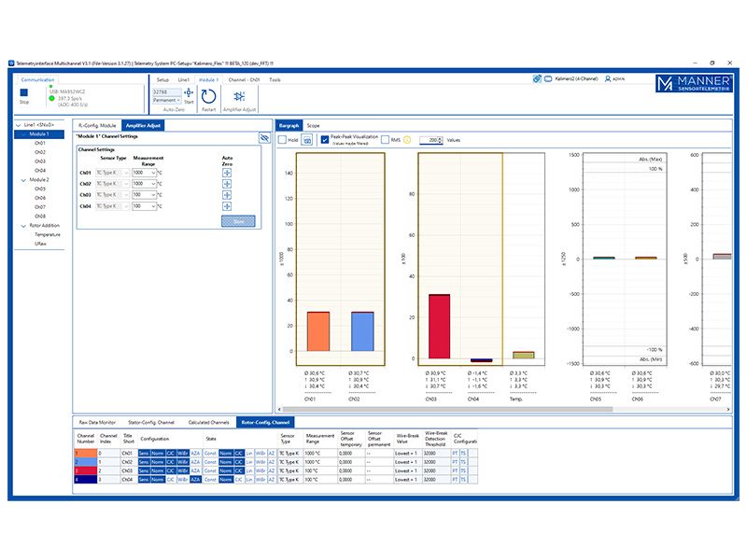
Task: Click the orange Ch01 bar in bargraph
Action: tap(318, 331)
